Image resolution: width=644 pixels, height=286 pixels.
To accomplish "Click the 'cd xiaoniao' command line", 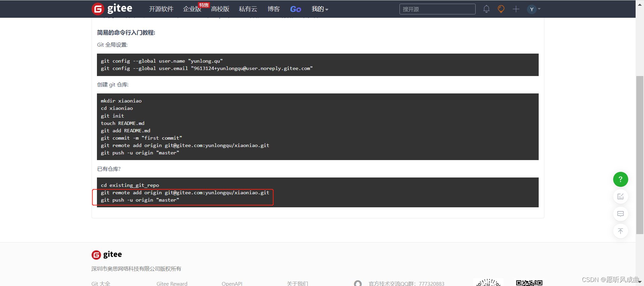I will pyautogui.click(x=117, y=108).
